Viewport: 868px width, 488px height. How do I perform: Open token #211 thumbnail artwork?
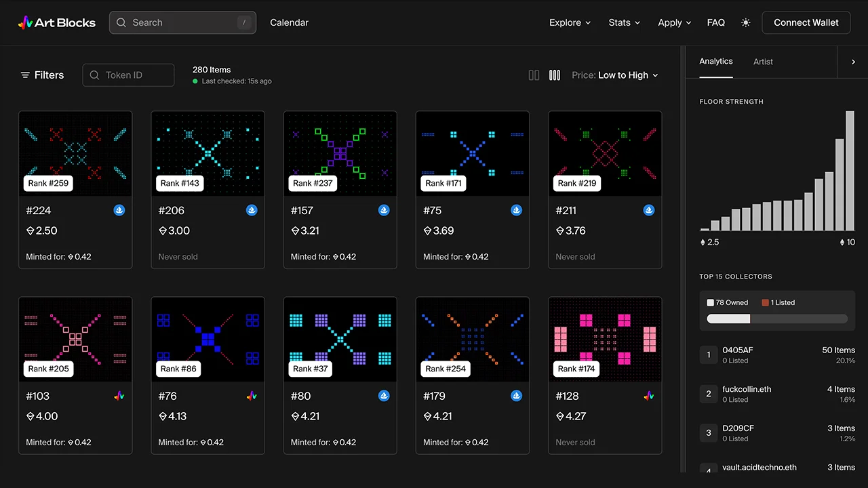[x=605, y=154]
